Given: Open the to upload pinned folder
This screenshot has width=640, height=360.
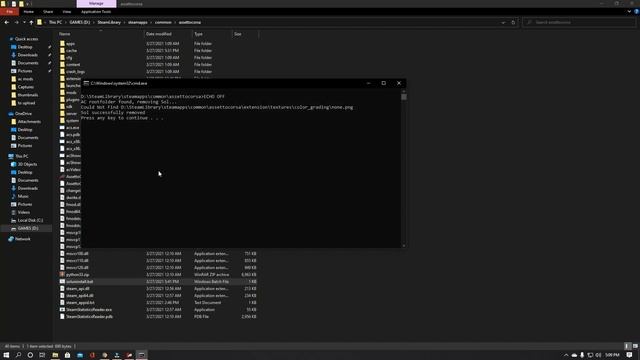Looking at the screenshot, I should [26, 103].
